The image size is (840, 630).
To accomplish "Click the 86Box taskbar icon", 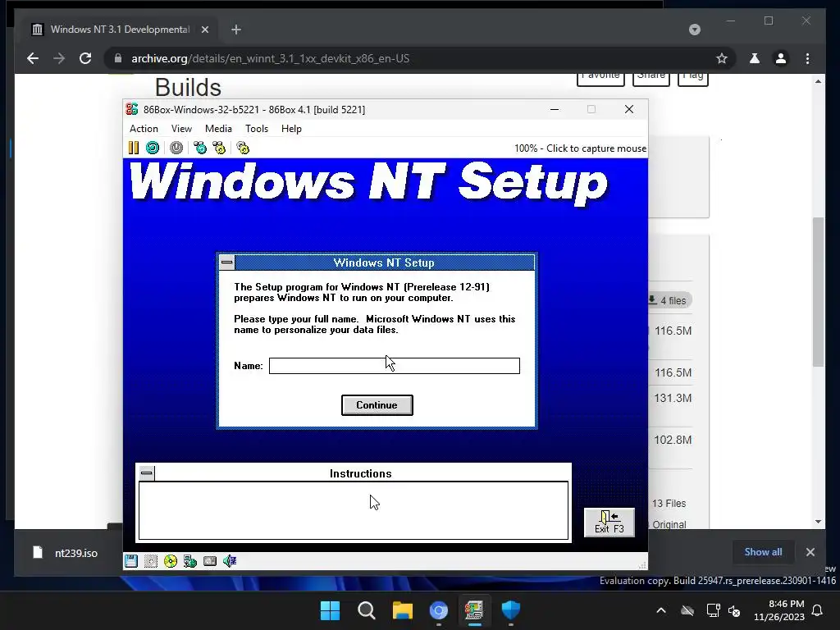I will [475, 610].
